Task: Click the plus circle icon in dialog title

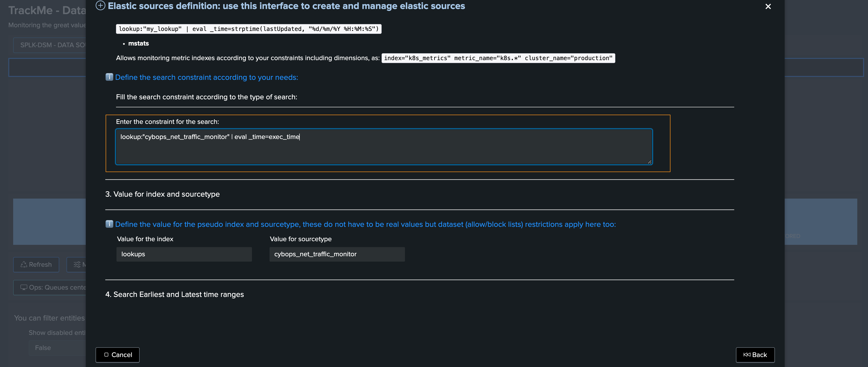Action: coord(100,5)
